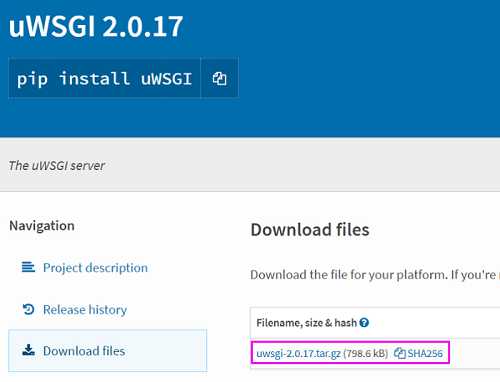Click the copy icon before SHA256
This screenshot has height=382, width=500.
pos(400,353)
